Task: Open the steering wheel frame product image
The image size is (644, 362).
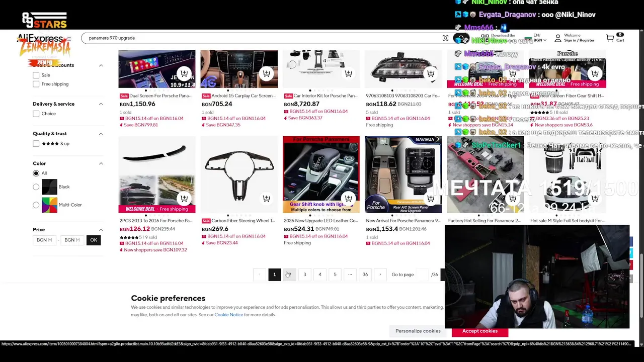Action: [239, 174]
